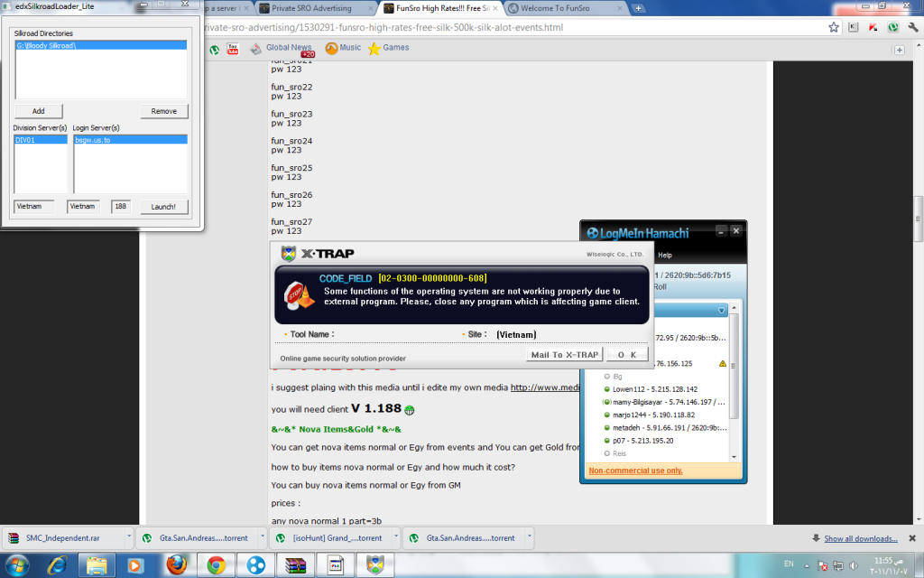Click the 188 version field

[121, 207]
